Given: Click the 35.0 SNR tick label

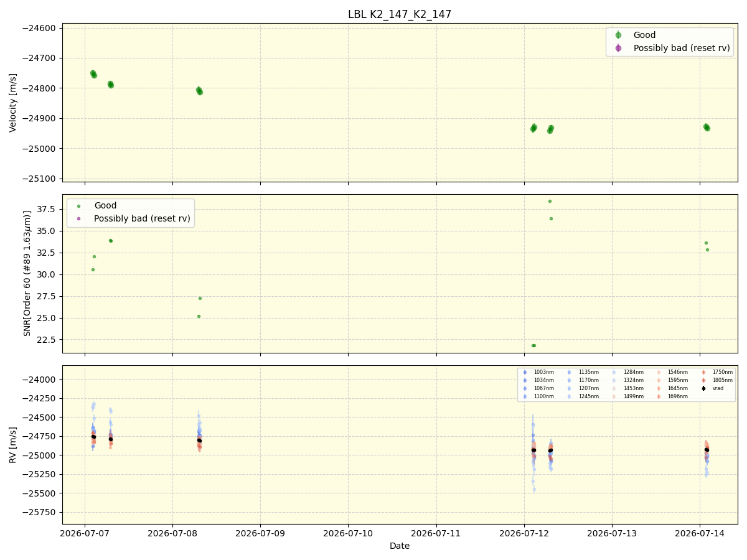Looking at the screenshot, I should click(47, 231).
